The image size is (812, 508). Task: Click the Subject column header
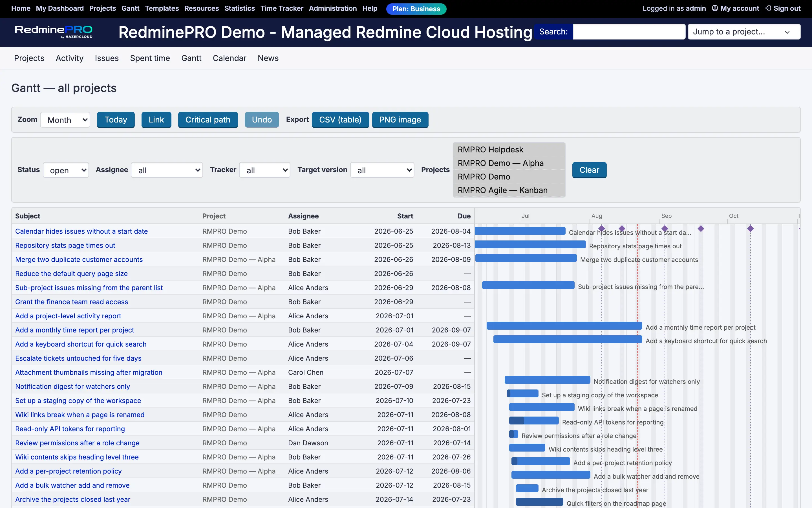click(x=28, y=216)
